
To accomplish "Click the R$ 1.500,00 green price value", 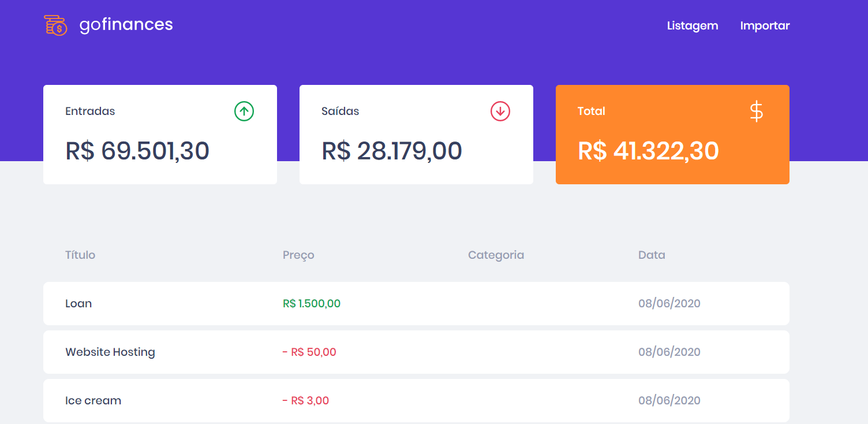I will [312, 303].
